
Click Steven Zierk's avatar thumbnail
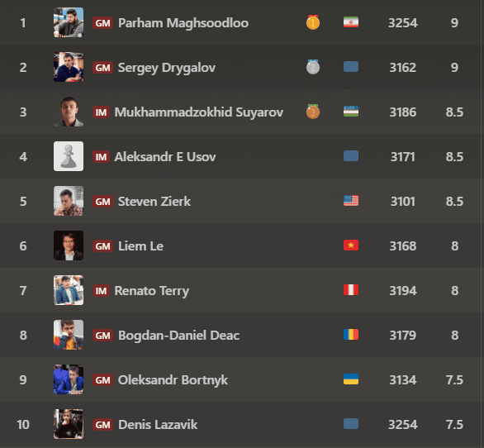69,201
